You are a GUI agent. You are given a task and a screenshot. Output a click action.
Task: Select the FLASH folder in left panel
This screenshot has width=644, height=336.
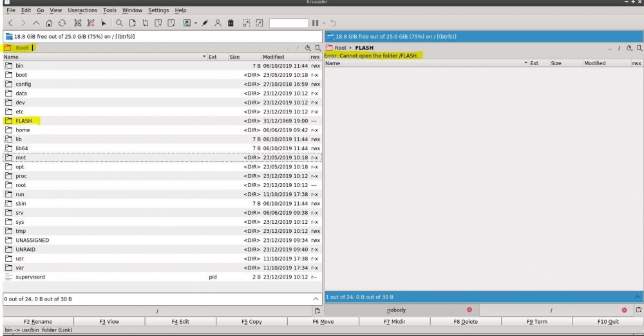pyautogui.click(x=162, y=121)
